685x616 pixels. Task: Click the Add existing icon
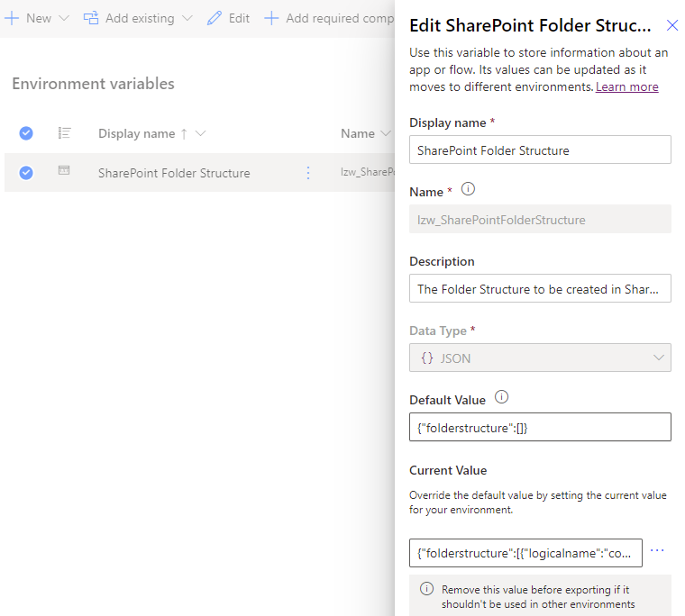pyautogui.click(x=91, y=18)
